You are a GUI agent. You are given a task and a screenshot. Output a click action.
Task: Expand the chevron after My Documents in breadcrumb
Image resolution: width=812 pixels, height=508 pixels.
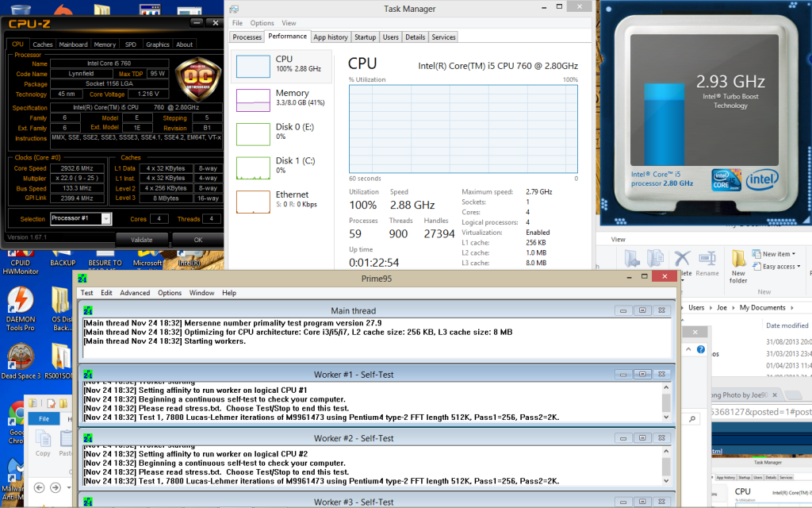click(792, 307)
